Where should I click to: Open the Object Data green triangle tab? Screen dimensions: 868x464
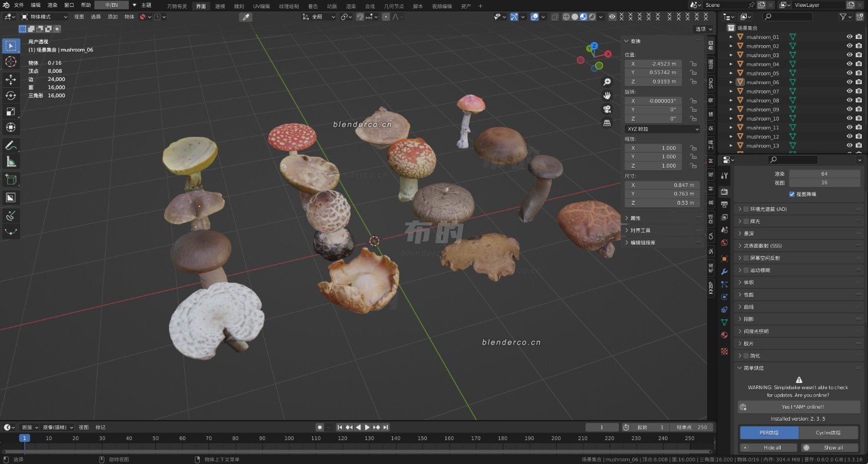pyautogui.click(x=724, y=322)
